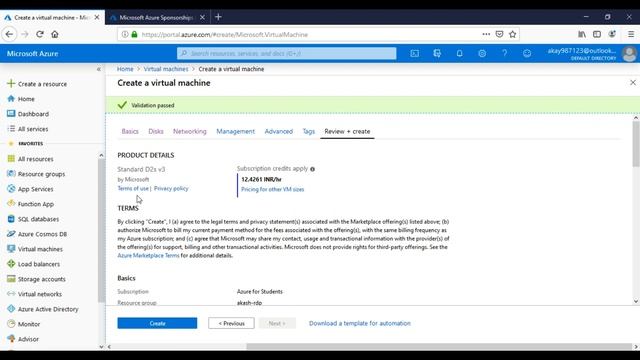Switch to the Disks tab
Screen dimensions: 640x360
pyautogui.click(x=156, y=131)
